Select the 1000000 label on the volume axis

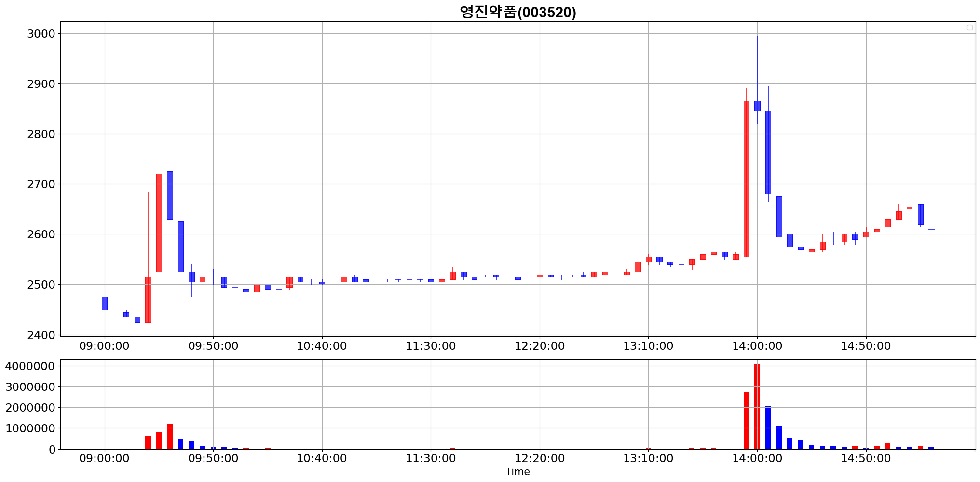click(30, 428)
